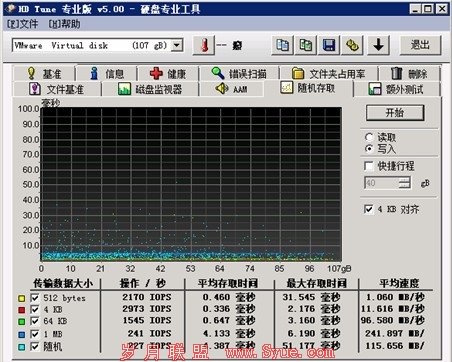Viewport: 452px width, 362px height.
Task: Click the cyan 随机 color swatch
Action: coord(22,347)
